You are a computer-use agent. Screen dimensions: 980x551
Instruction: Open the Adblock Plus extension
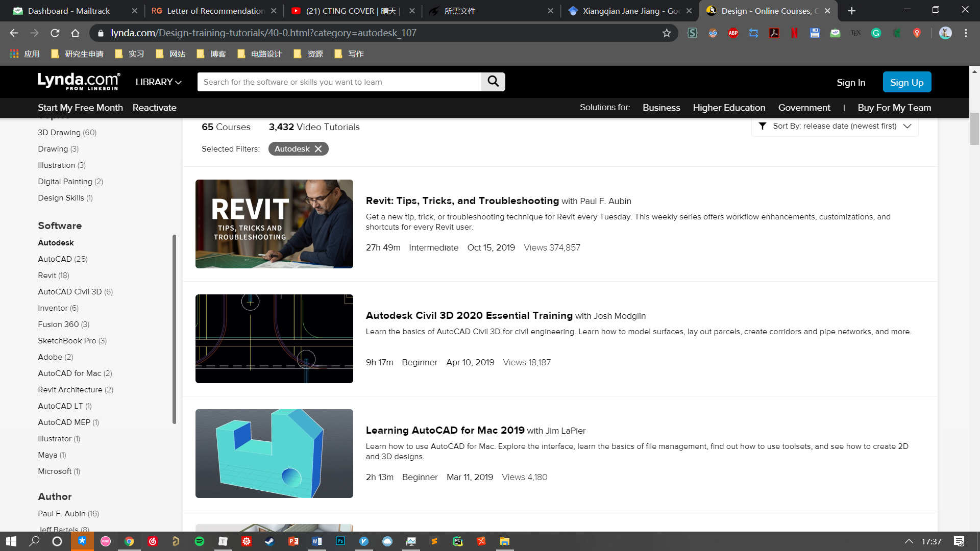point(733,33)
